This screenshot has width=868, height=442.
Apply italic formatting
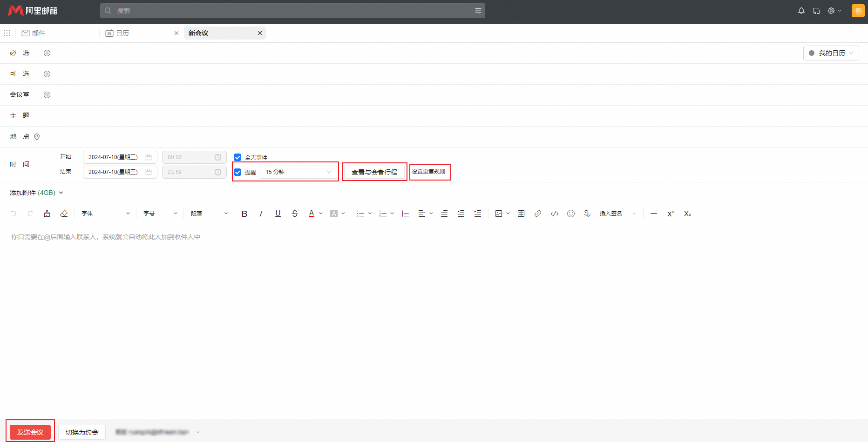(x=261, y=214)
